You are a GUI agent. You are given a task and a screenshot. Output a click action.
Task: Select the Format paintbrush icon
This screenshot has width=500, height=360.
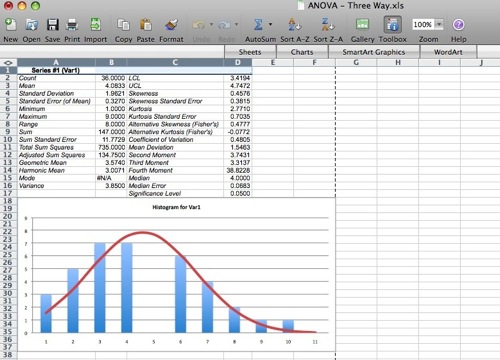pos(171,25)
